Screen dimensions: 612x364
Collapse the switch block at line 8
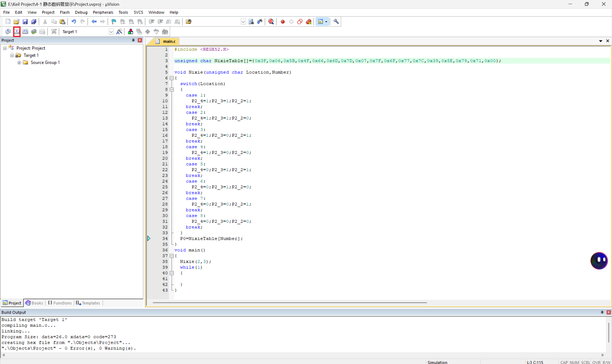(x=172, y=90)
